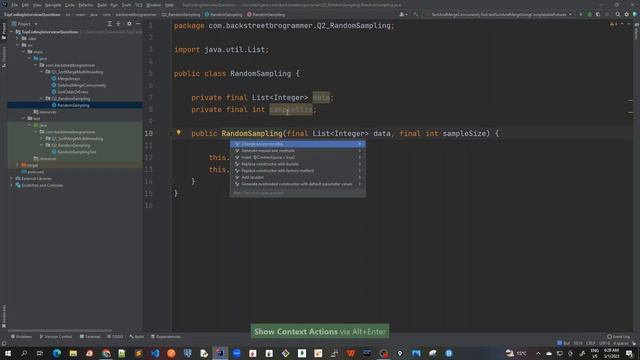Click the Expand All icon in Project header
The height and width of the screenshot is (360, 640).
coord(109,24)
